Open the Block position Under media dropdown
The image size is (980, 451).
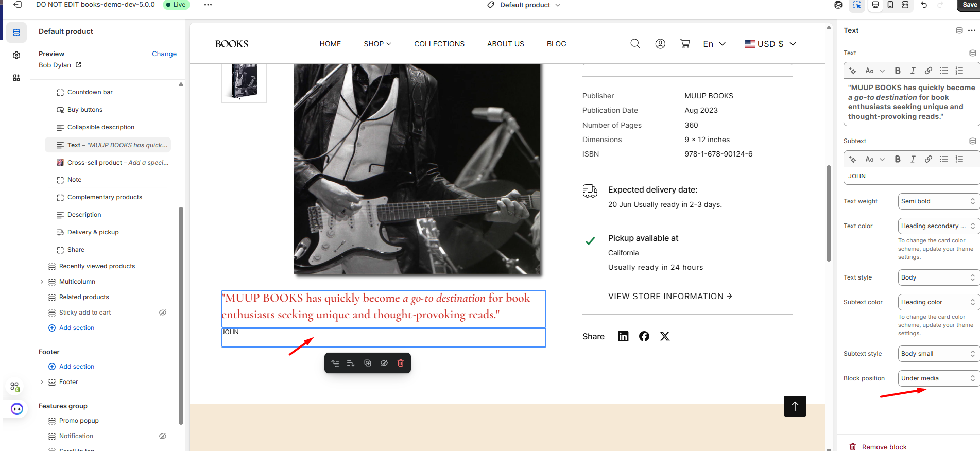(938, 378)
